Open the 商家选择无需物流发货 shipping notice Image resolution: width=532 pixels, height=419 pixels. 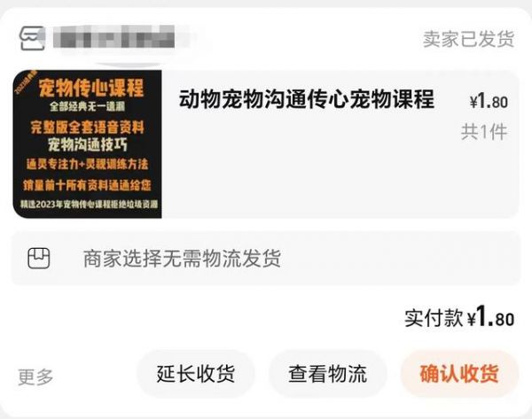point(182,259)
